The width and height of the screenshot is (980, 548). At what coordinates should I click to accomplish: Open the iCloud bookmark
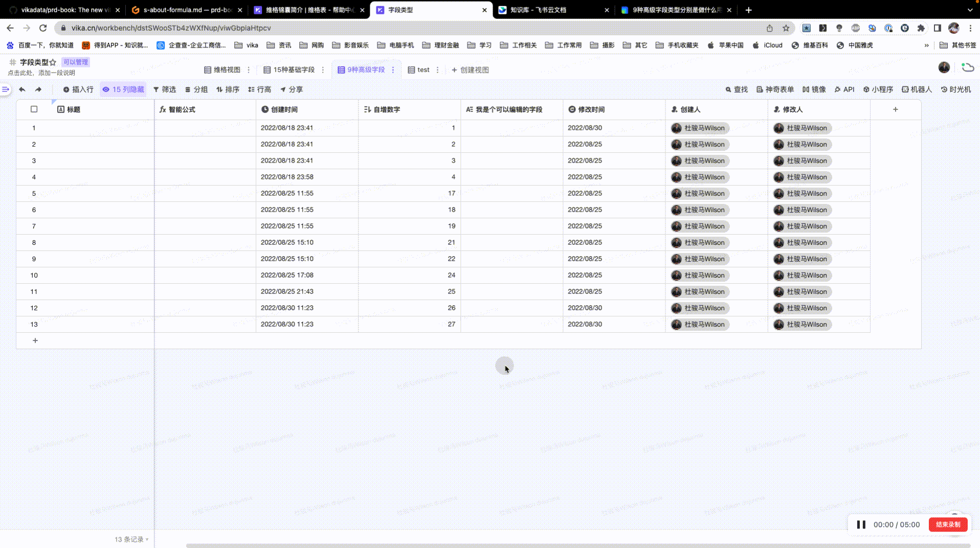(x=767, y=45)
